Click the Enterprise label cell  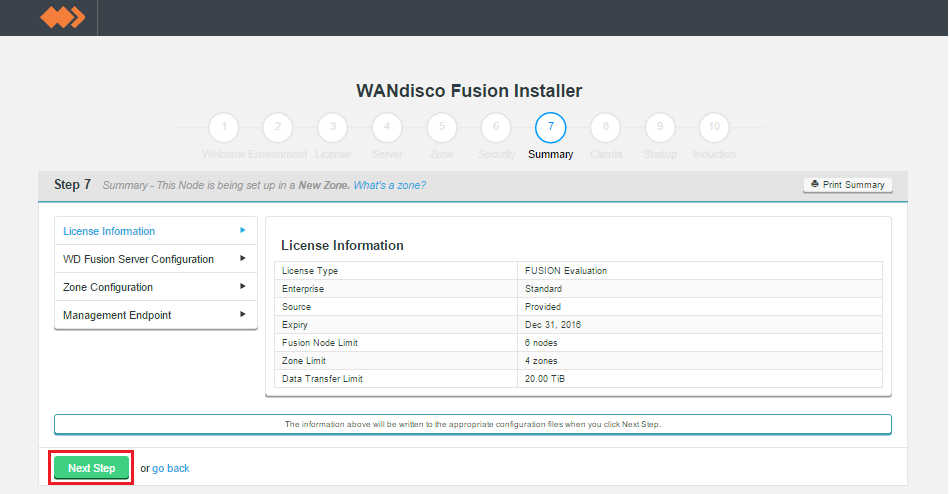coord(396,289)
